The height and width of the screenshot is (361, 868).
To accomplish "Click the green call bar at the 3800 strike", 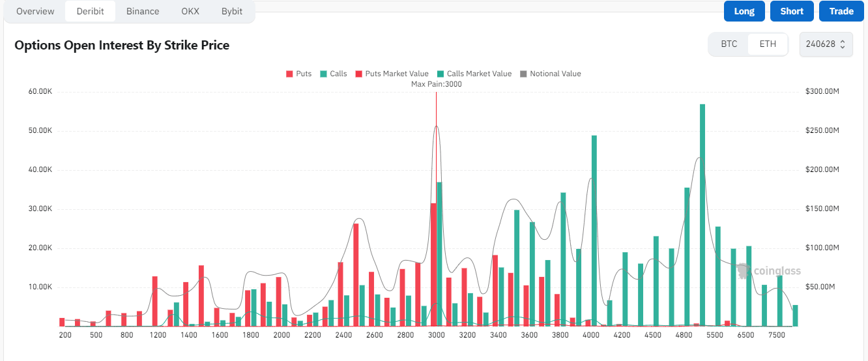I will coord(563,259).
